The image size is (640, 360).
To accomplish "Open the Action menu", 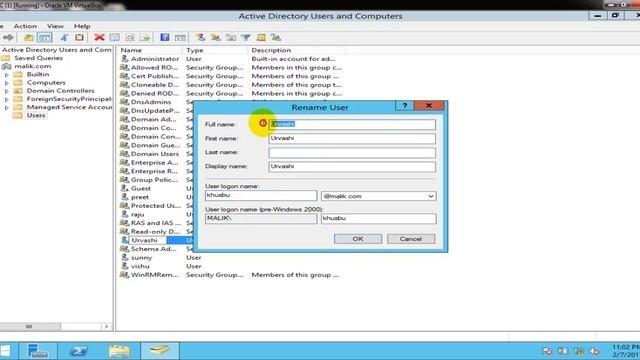I will [25, 26].
